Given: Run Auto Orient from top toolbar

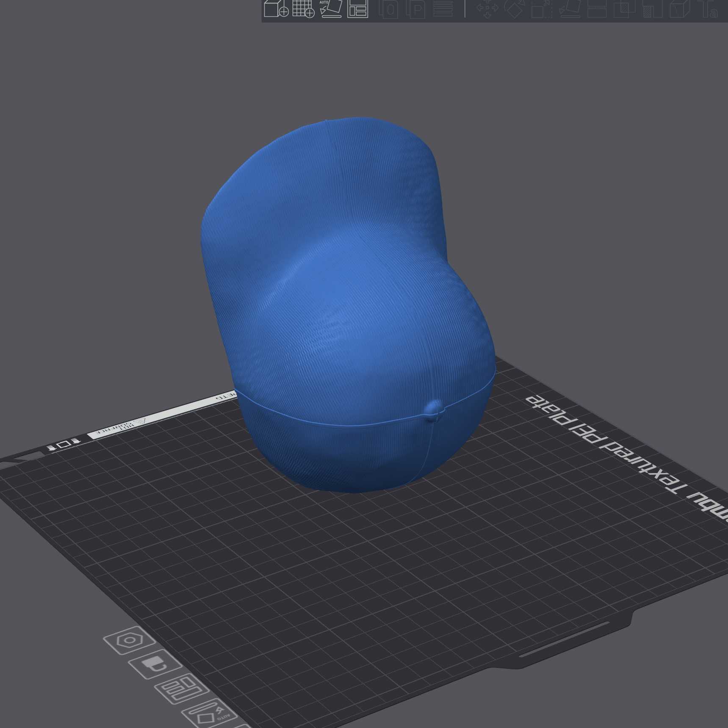Looking at the screenshot, I should coord(330,8).
